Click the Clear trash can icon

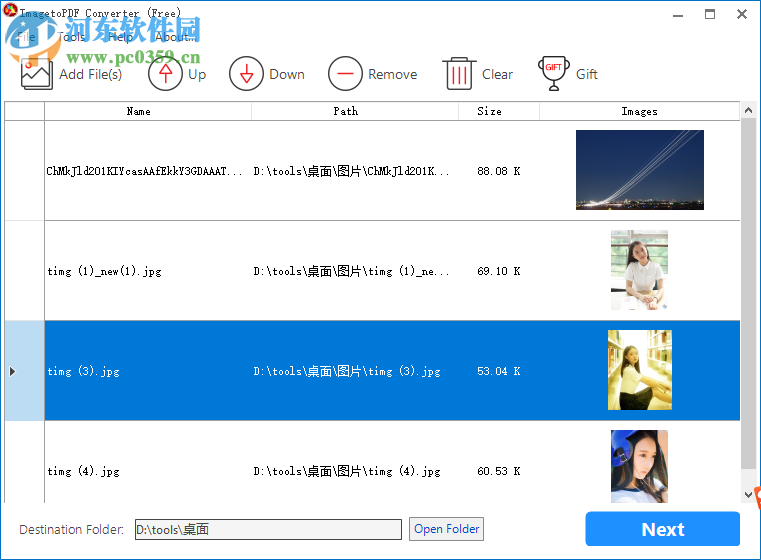(459, 73)
